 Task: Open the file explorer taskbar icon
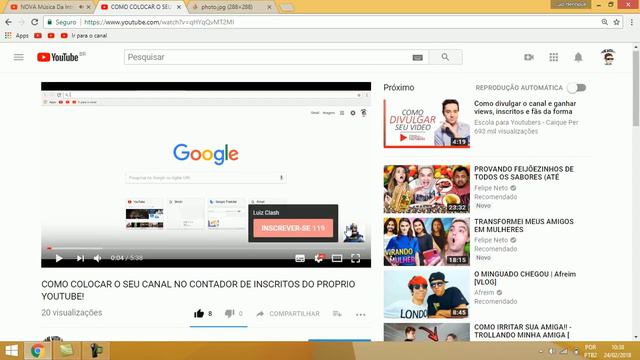[67, 351]
